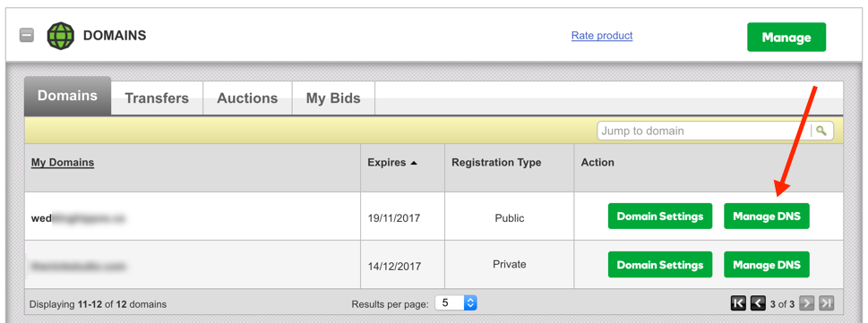Select the Domains tab
The width and height of the screenshot is (868, 323).
click(67, 96)
